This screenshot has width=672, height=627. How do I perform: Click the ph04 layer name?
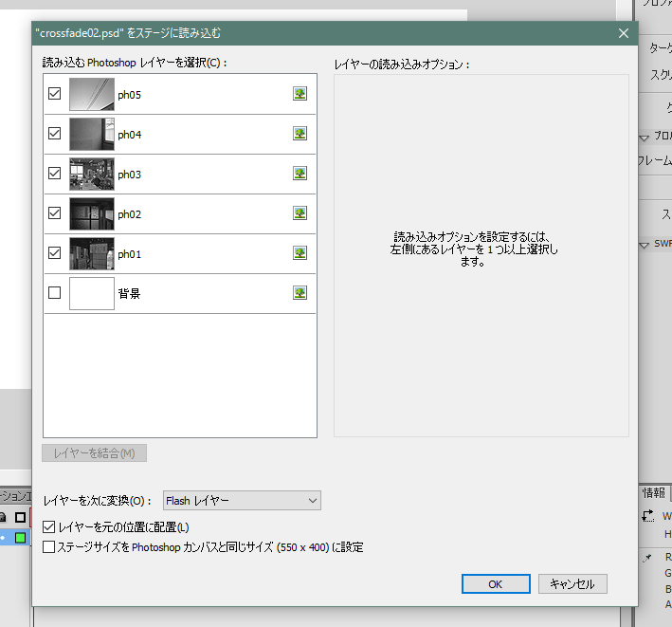click(130, 135)
